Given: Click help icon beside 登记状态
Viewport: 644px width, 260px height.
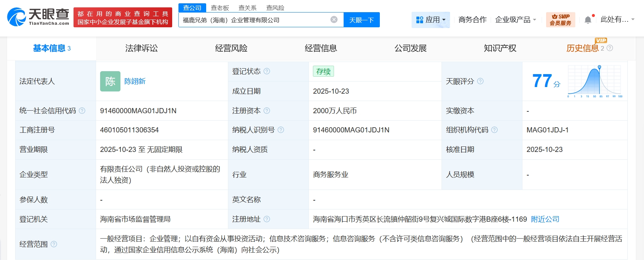Looking at the screenshot, I should (267, 71).
